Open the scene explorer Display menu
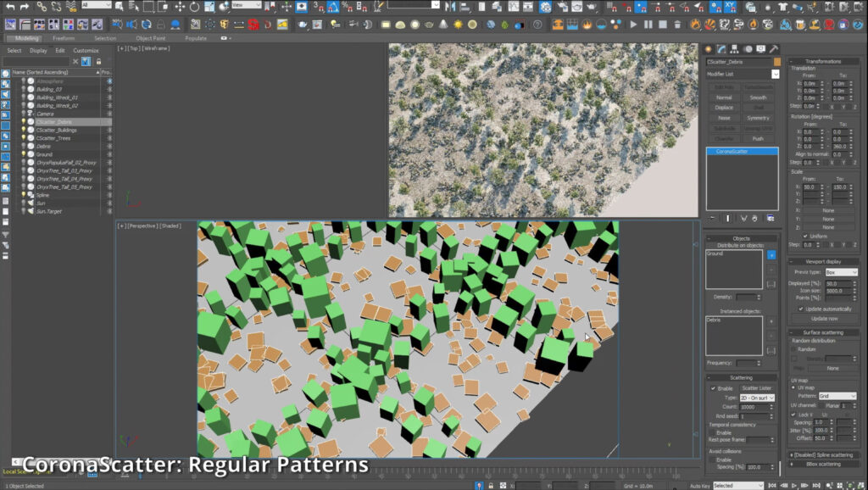Screen dimensions: 868x490 [38, 50]
